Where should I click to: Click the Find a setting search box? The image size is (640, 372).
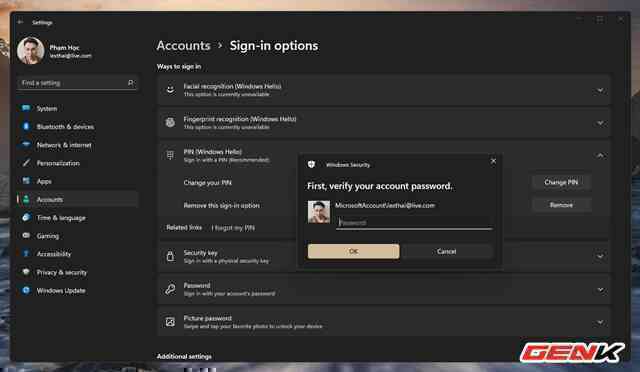tap(78, 83)
